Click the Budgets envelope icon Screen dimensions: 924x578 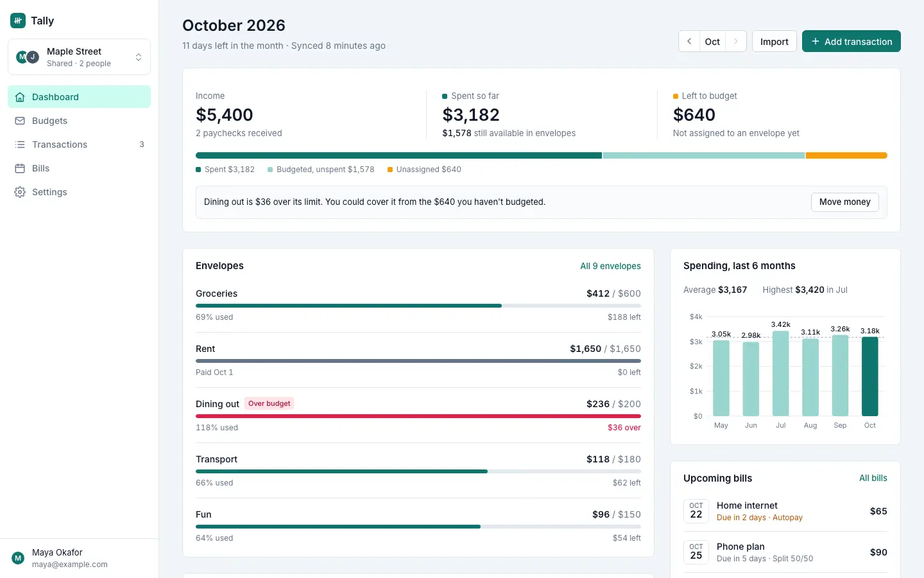tap(20, 121)
